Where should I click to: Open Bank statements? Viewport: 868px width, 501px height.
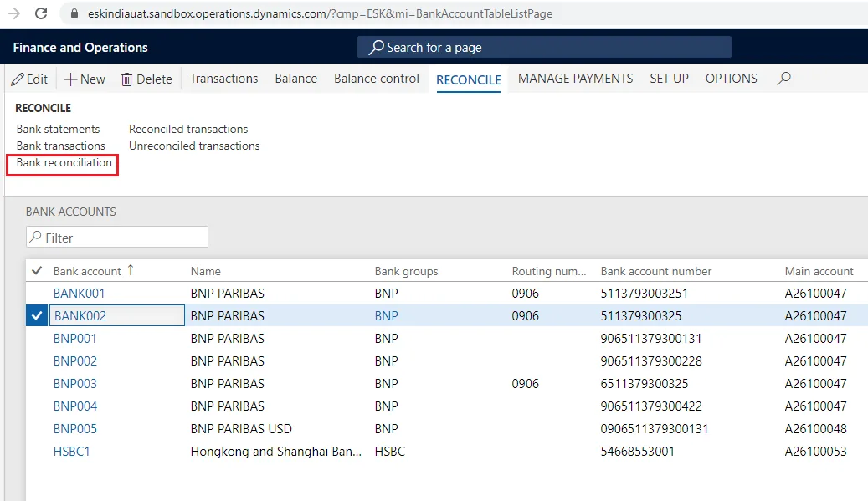click(x=58, y=129)
